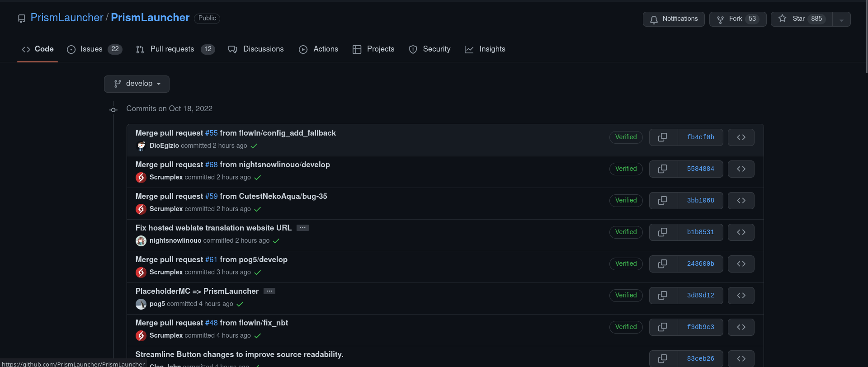
Task: Browse repository at commit fb4cf0b
Action: click(741, 137)
